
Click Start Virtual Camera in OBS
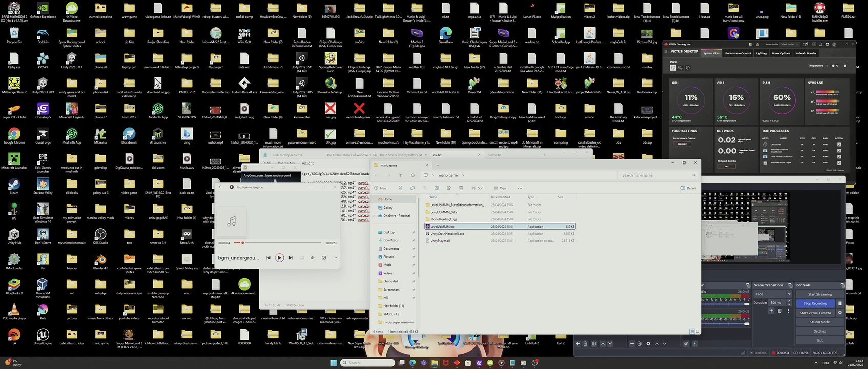tap(815, 313)
